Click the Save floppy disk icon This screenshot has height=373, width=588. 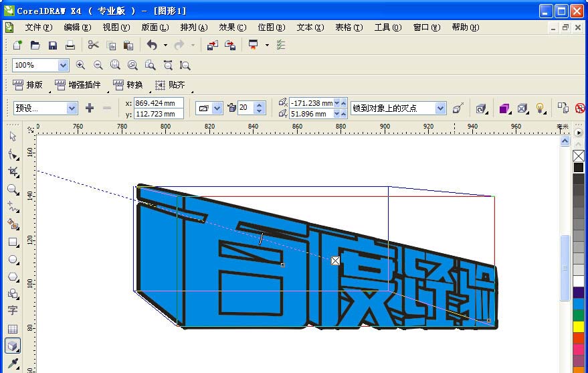(52, 46)
